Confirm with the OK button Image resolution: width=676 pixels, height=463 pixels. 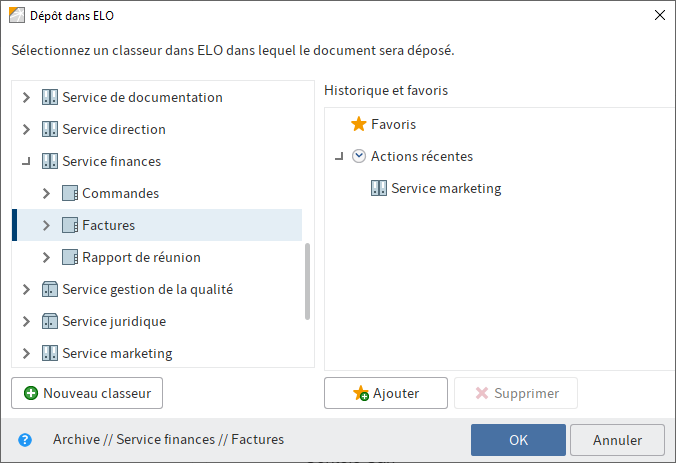[518, 440]
